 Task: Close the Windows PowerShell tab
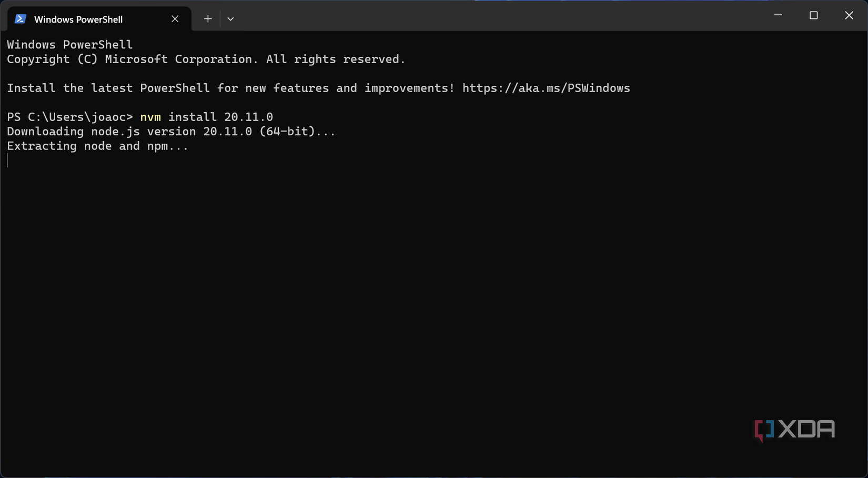[x=175, y=18]
